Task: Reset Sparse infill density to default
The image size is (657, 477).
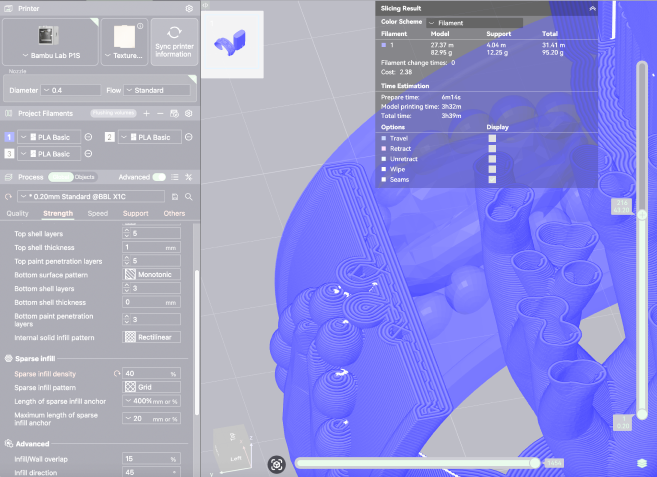Action: (117, 373)
